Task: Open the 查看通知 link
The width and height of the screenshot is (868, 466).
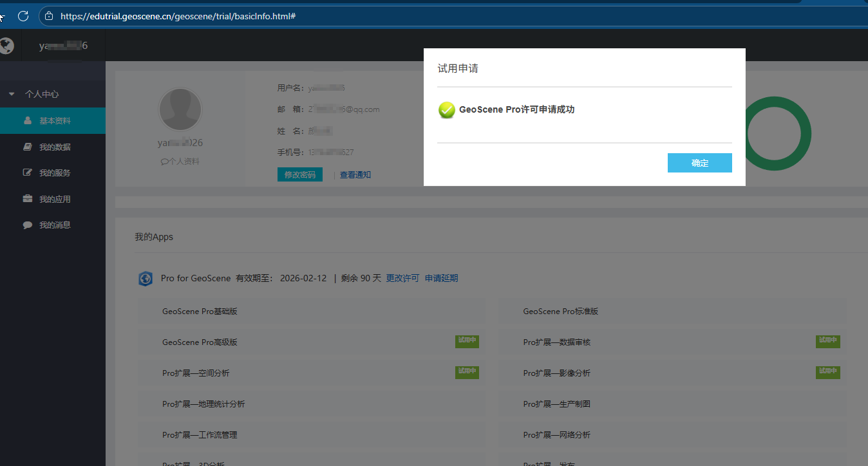Action: pos(355,174)
